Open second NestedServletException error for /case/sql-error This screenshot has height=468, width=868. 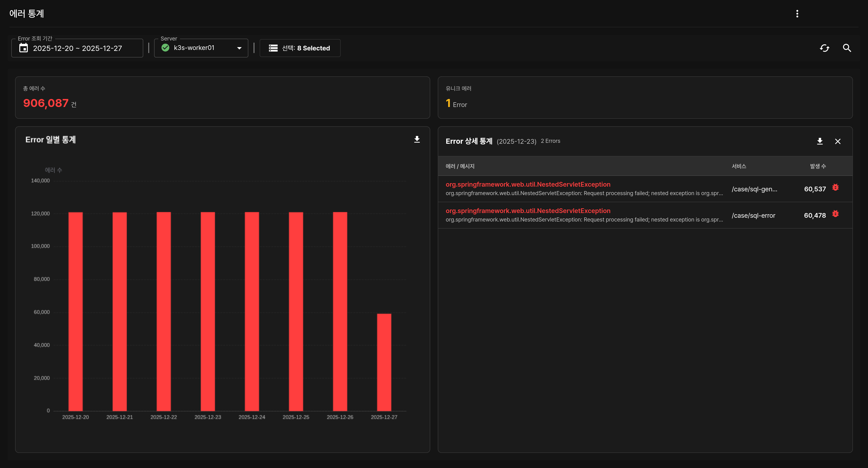(x=528, y=211)
